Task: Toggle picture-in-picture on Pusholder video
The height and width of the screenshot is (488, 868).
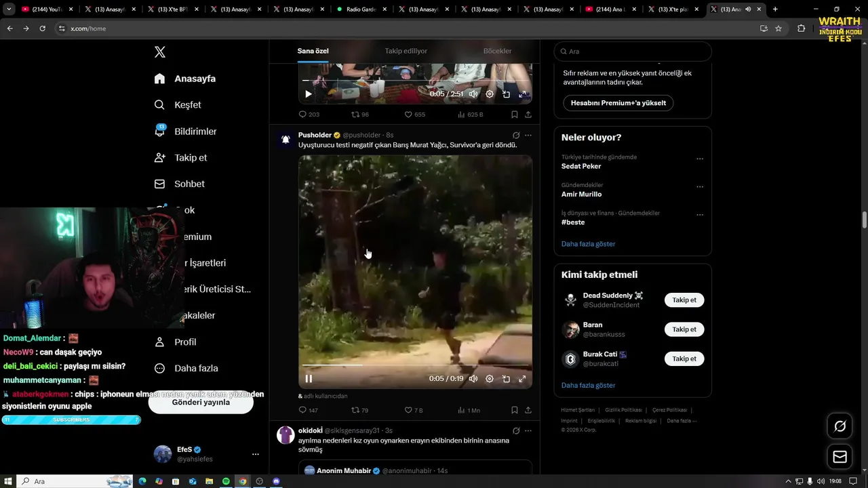Action: click(506, 379)
